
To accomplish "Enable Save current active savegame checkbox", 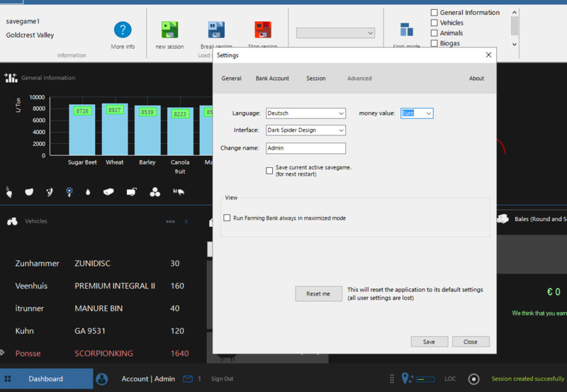I will pyautogui.click(x=269, y=171).
